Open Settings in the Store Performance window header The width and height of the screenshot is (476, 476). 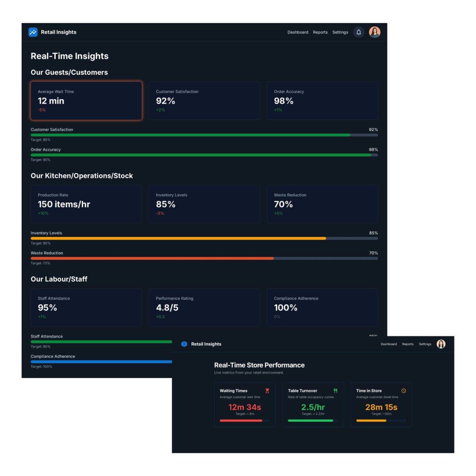(x=425, y=344)
